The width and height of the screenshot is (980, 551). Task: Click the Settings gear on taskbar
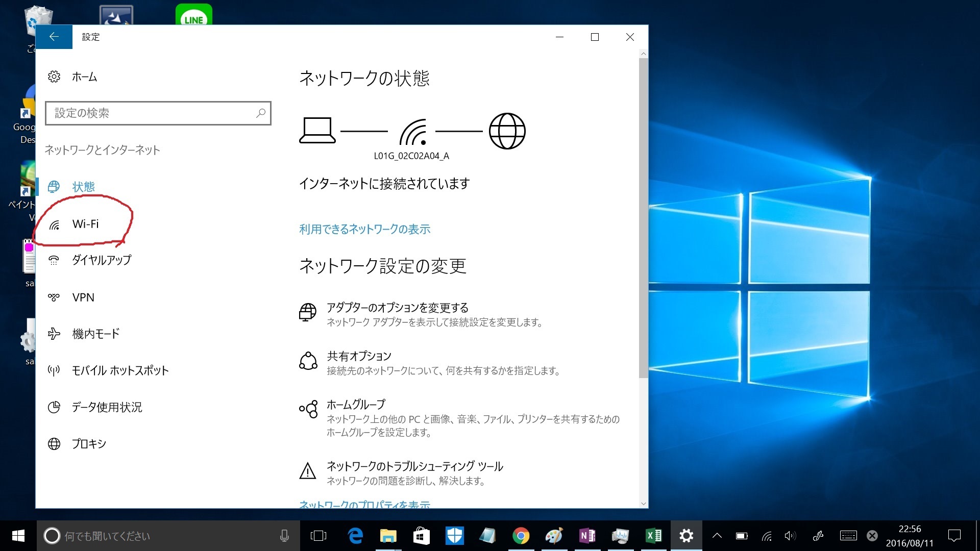687,536
